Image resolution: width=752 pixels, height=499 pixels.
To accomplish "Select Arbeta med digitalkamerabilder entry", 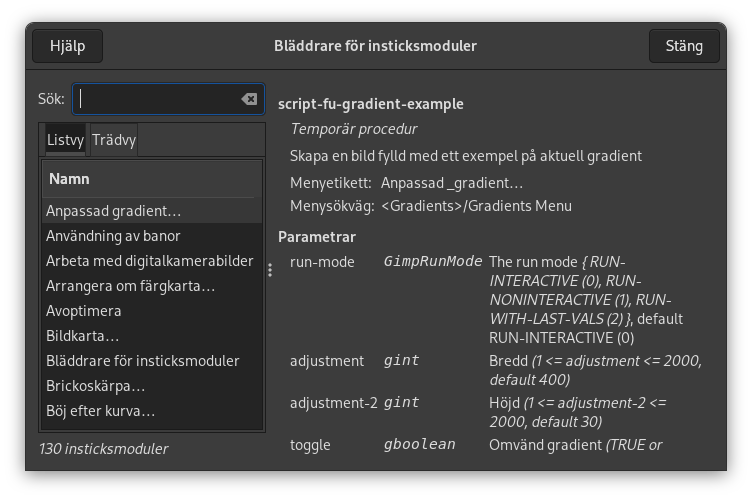I will point(149,261).
